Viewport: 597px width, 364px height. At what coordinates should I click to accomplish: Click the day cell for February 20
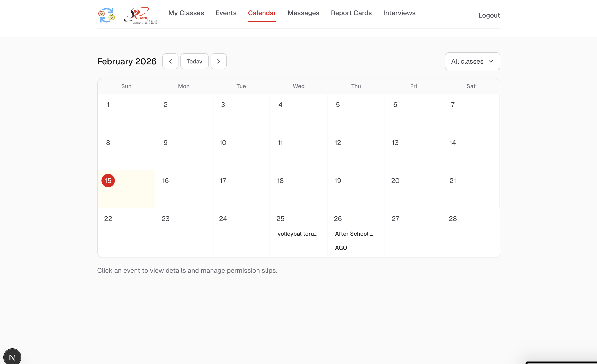(413, 189)
